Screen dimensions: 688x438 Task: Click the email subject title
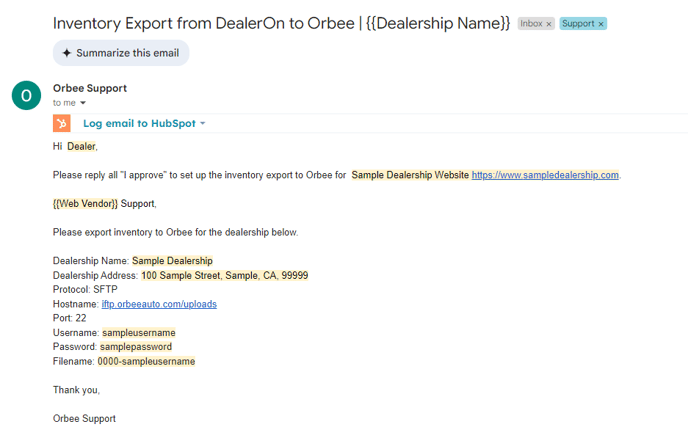281,23
